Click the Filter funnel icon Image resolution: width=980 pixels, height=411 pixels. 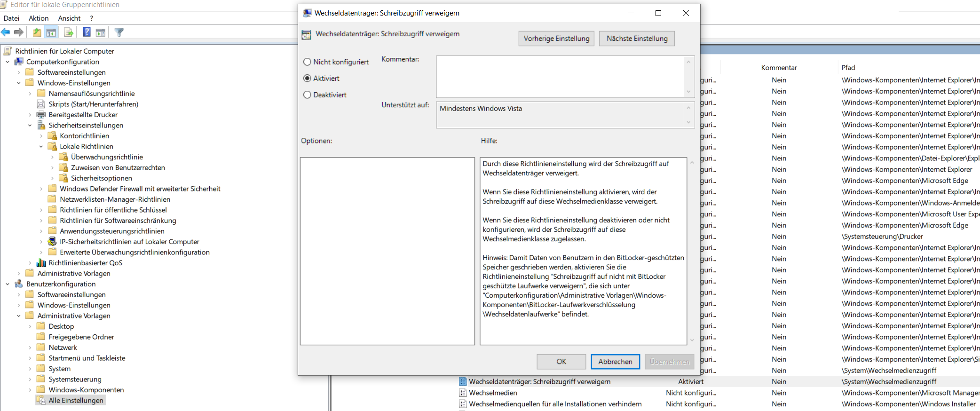[119, 32]
